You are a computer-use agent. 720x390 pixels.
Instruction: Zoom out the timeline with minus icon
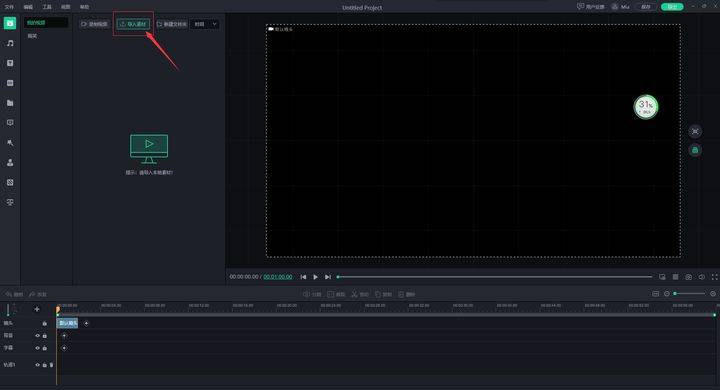[667, 294]
